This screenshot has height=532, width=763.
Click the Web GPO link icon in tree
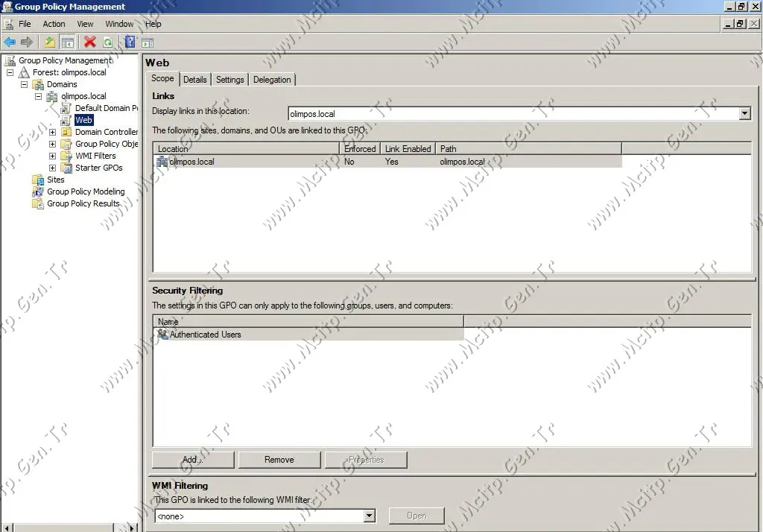[x=66, y=120]
